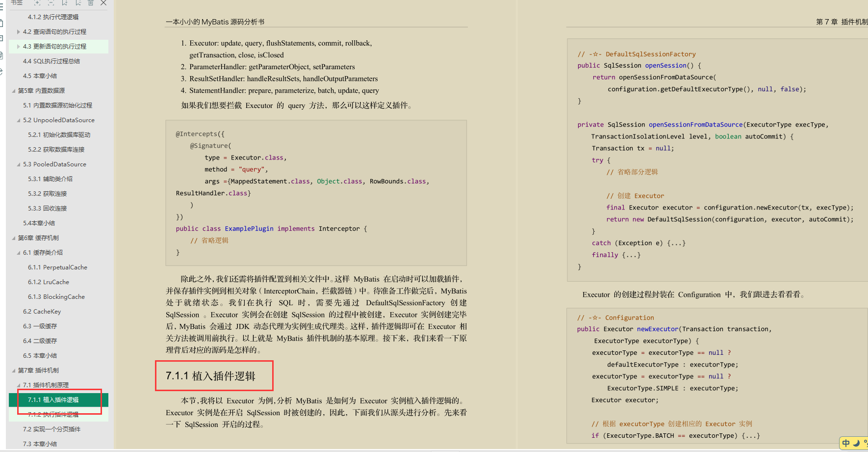Click the expand all bookmarks icon
Viewport: 868px width, 452px height.
click(37, 3)
